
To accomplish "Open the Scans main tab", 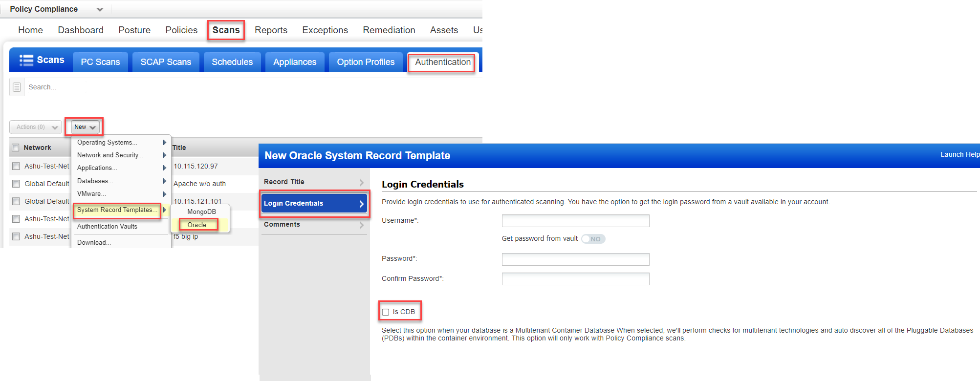I will click(x=226, y=30).
